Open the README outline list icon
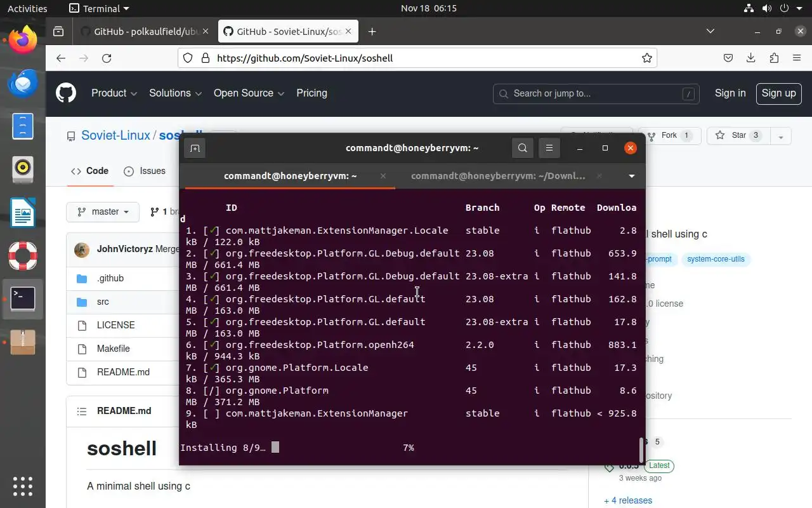 pyautogui.click(x=81, y=411)
